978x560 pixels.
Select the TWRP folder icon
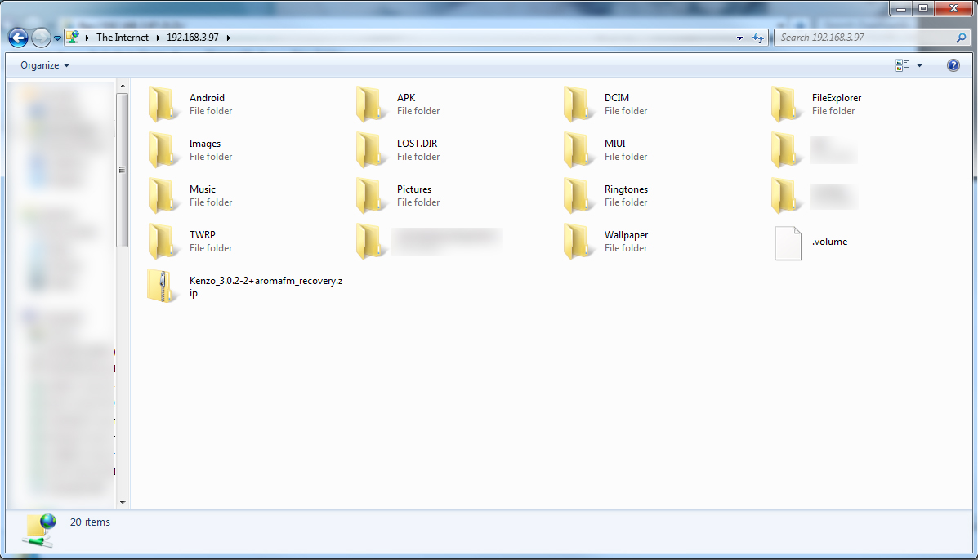(x=162, y=241)
